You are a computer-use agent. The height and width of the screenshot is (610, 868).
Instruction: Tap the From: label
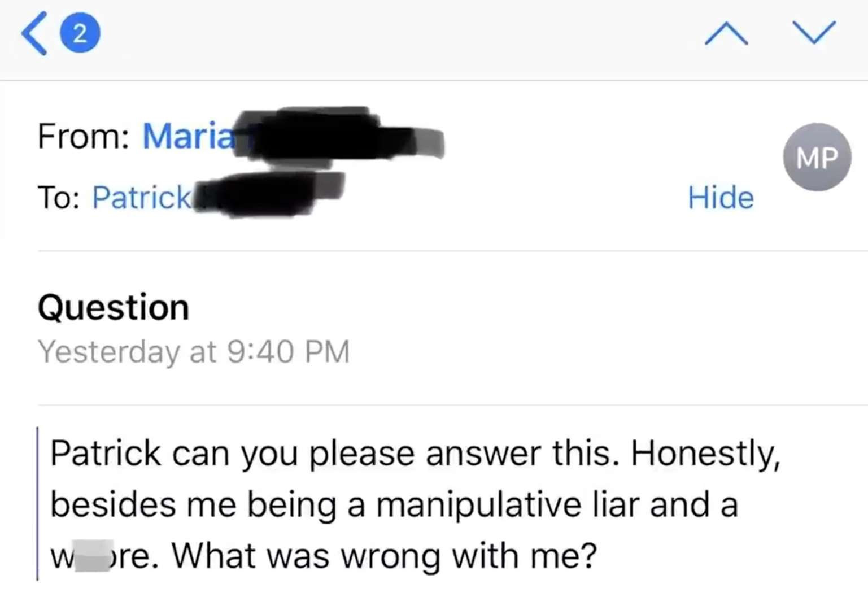pyautogui.click(x=83, y=136)
